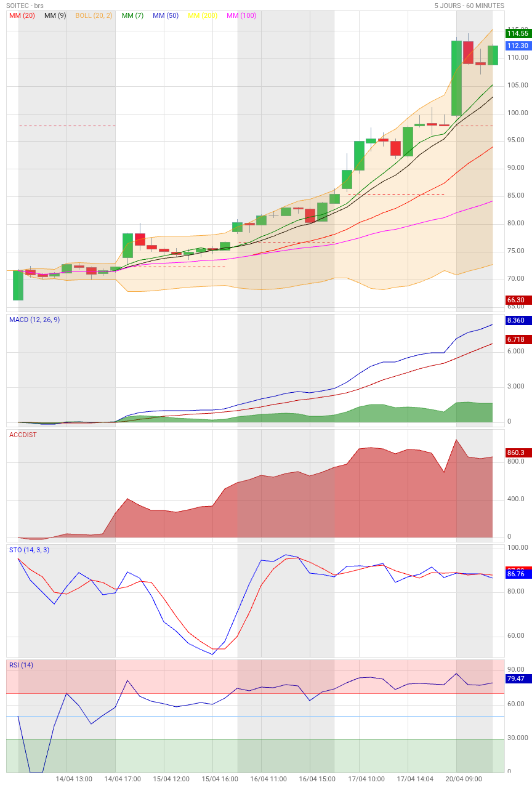The height and width of the screenshot is (785, 532).
Task: Click the 800.0 ACCDIST axis label
Action: point(516,461)
